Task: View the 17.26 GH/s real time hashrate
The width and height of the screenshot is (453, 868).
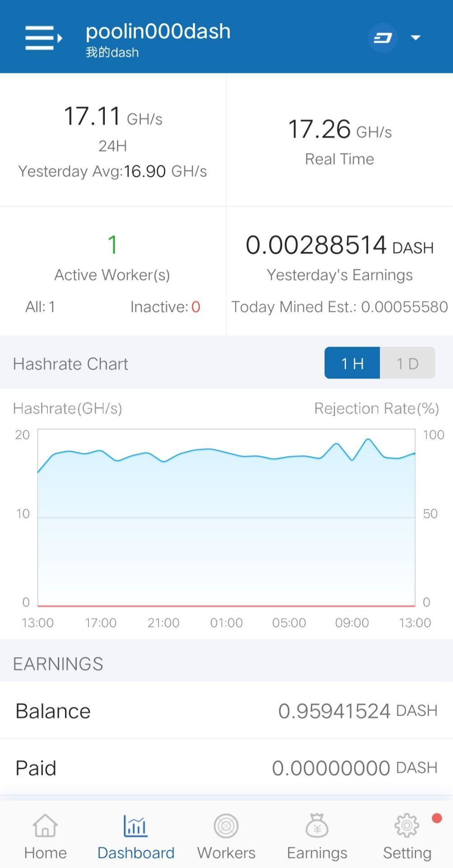Action: pyautogui.click(x=340, y=130)
